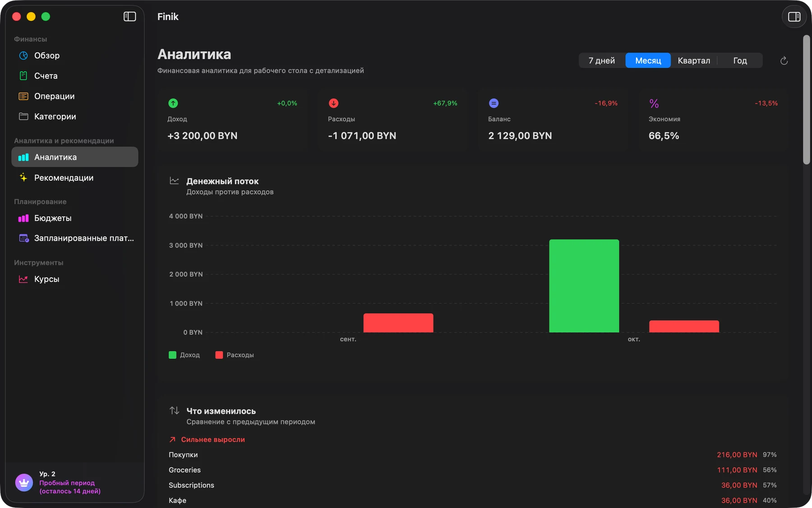This screenshot has height=508, width=812.
Task: Select the Groceries change row
Action: (x=473, y=470)
